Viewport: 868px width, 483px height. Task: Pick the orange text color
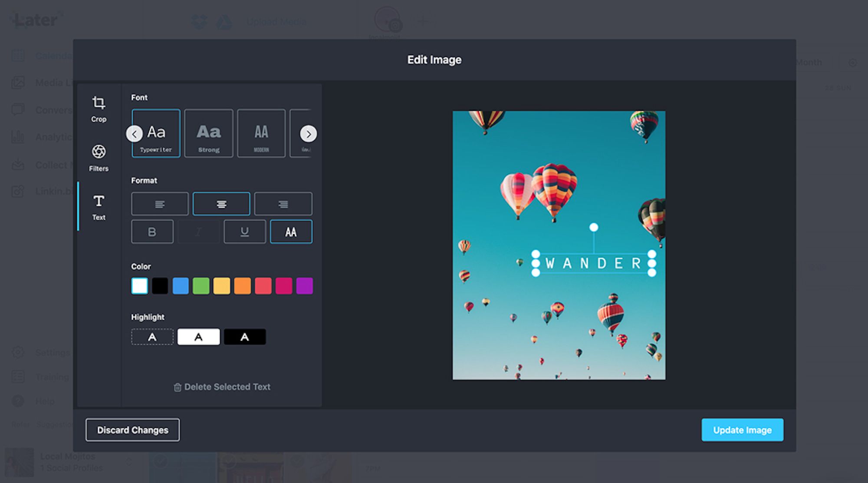click(243, 286)
